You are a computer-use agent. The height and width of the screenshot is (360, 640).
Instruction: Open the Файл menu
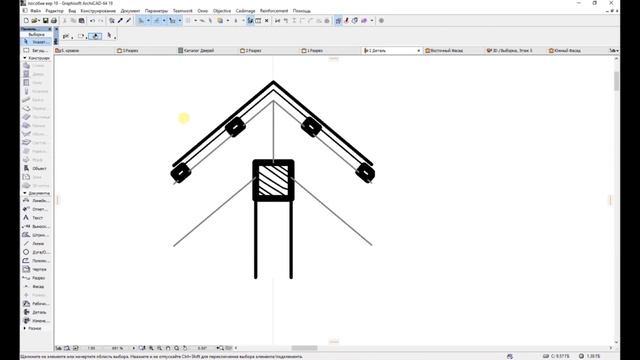(x=36, y=11)
